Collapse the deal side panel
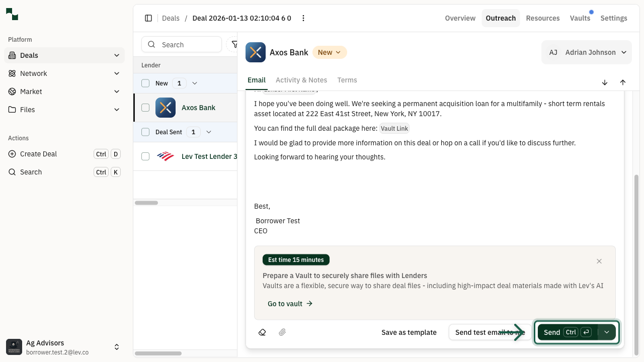 click(148, 18)
